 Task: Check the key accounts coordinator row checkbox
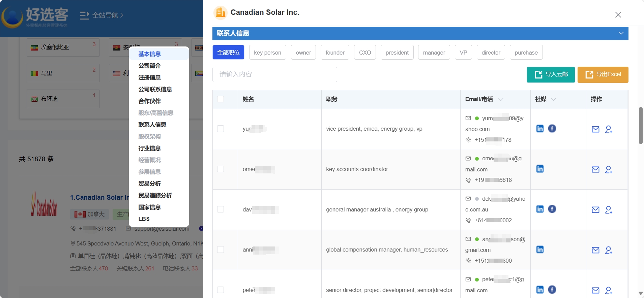click(x=221, y=169)
